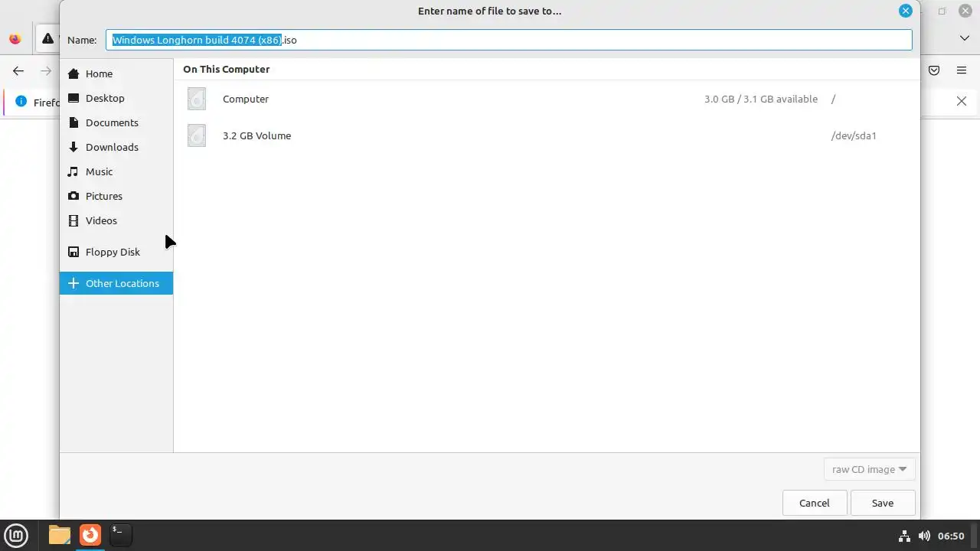Click Firefox back arrow behind dialog

[18, 70]
